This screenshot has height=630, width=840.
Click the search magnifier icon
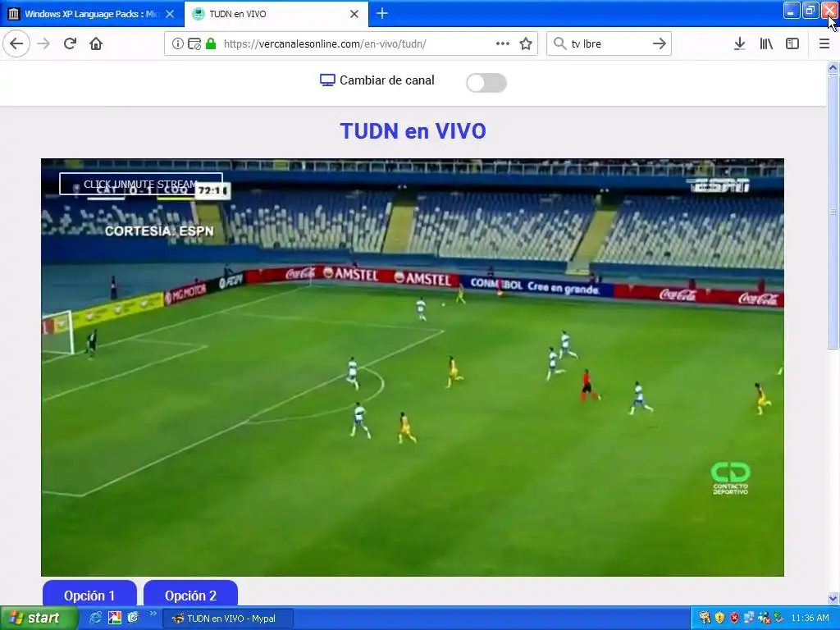click(559, 43)
